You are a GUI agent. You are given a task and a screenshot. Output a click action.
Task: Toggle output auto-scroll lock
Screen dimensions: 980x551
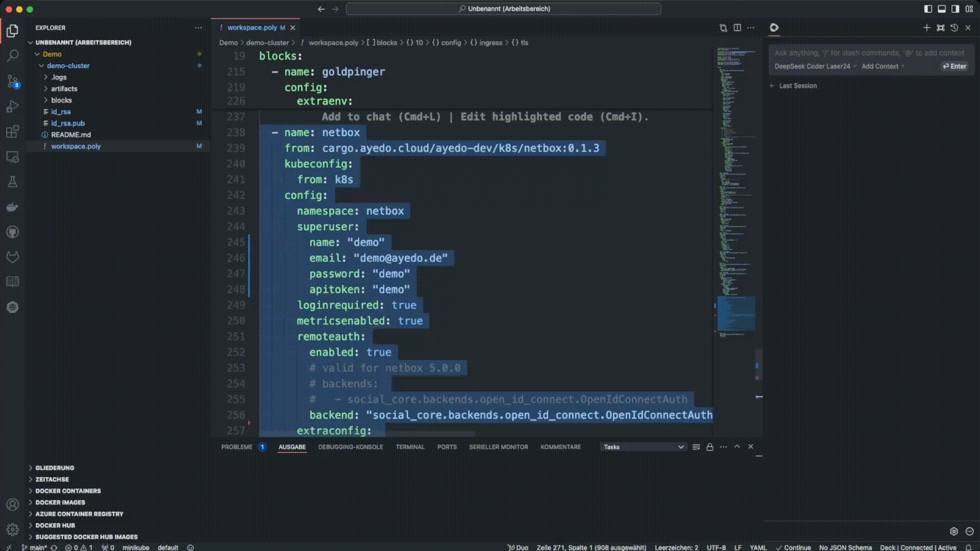point(709,447)
